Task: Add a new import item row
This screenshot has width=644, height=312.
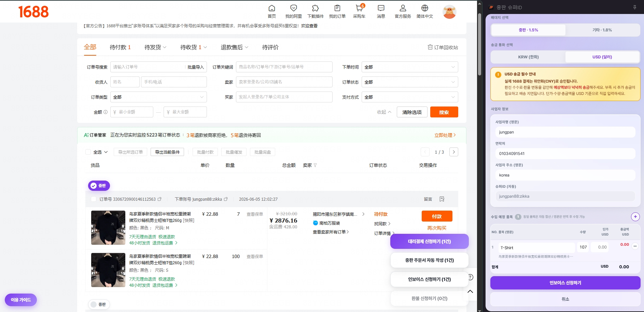Action: click(635, 217)
